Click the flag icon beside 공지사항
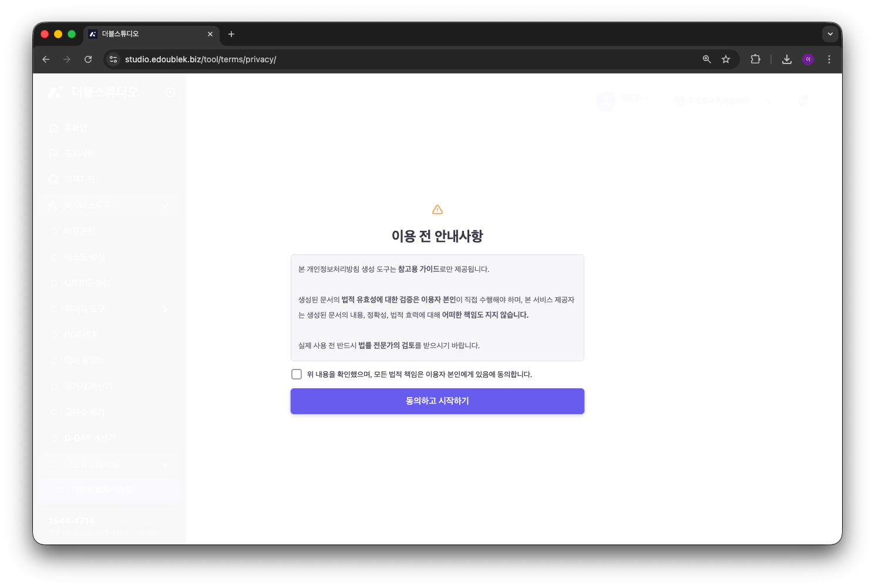The width and height of the screenshot is (875, 588). coord(54,153)
